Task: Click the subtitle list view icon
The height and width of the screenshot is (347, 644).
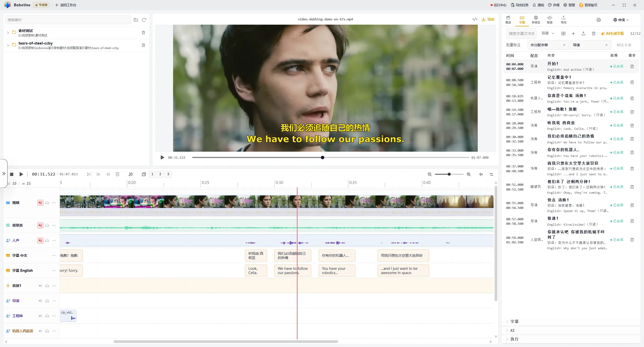Action: (x=563, y=34)
